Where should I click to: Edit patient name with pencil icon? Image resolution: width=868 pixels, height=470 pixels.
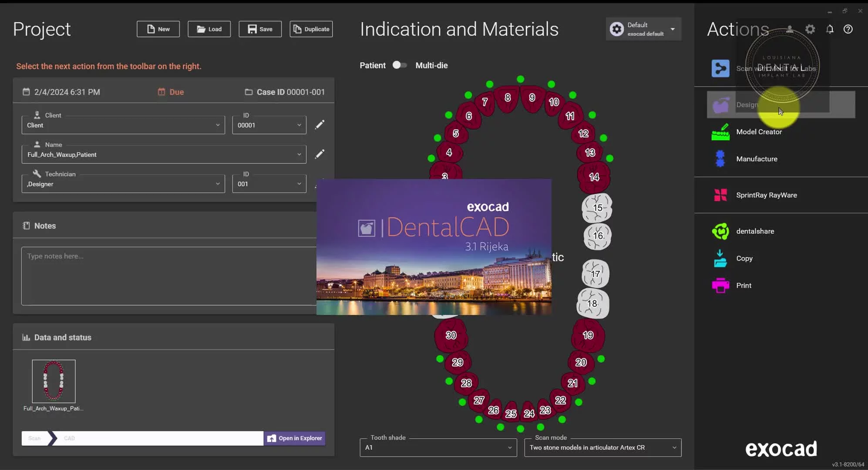(x=320, y=154)
